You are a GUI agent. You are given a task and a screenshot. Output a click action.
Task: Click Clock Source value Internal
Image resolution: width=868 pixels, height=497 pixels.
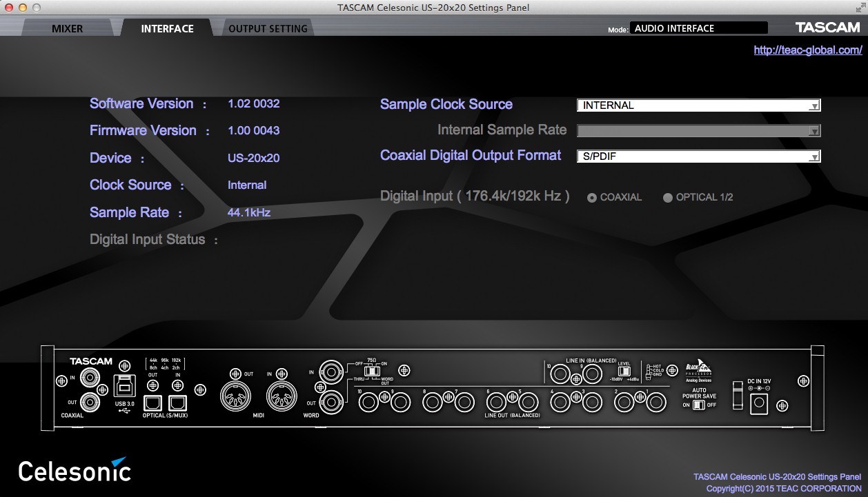[x=247, y=185]
